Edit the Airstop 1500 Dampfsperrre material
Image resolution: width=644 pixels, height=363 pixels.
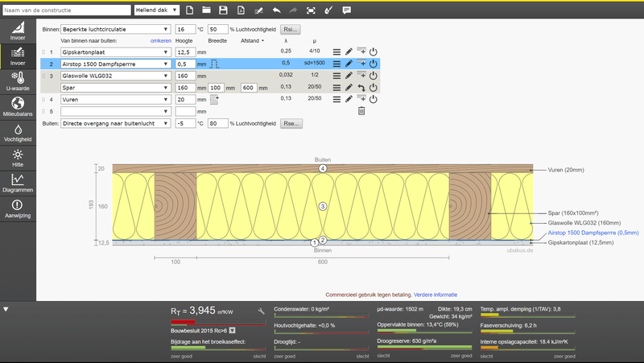349,64
